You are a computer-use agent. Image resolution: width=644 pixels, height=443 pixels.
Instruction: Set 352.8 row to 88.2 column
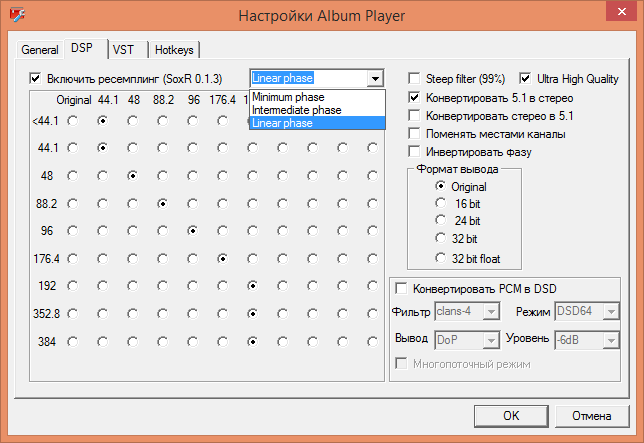coord(163,314)
